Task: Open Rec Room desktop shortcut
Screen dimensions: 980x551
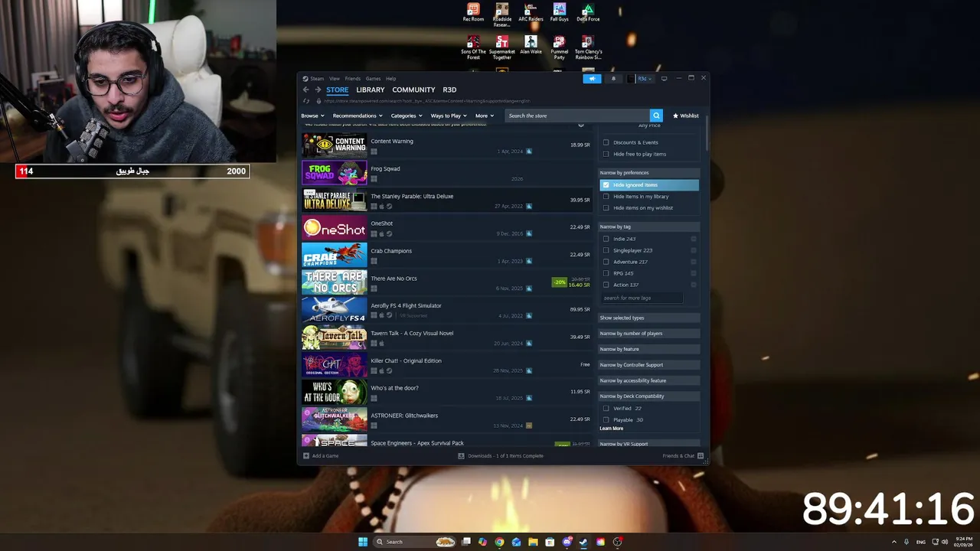Action: click(473, 13)
